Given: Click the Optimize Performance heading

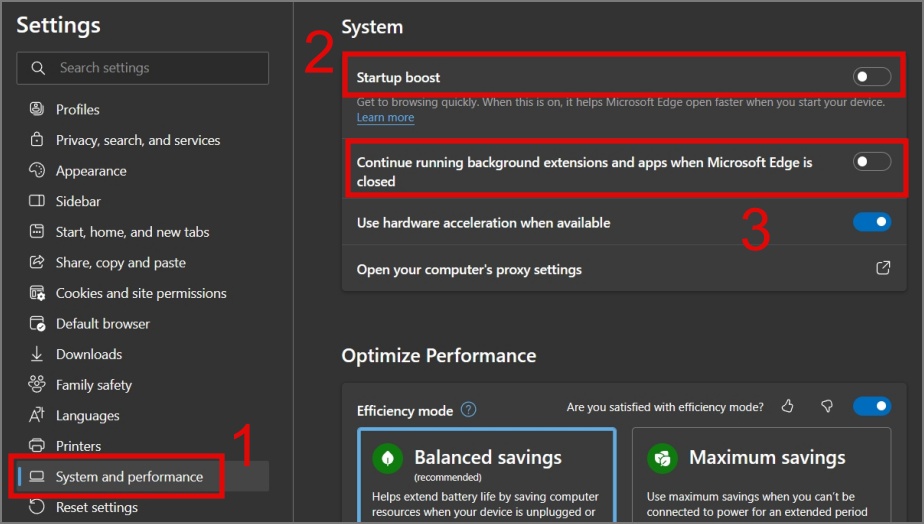Looking at the screenshot, I should point(439,355).
